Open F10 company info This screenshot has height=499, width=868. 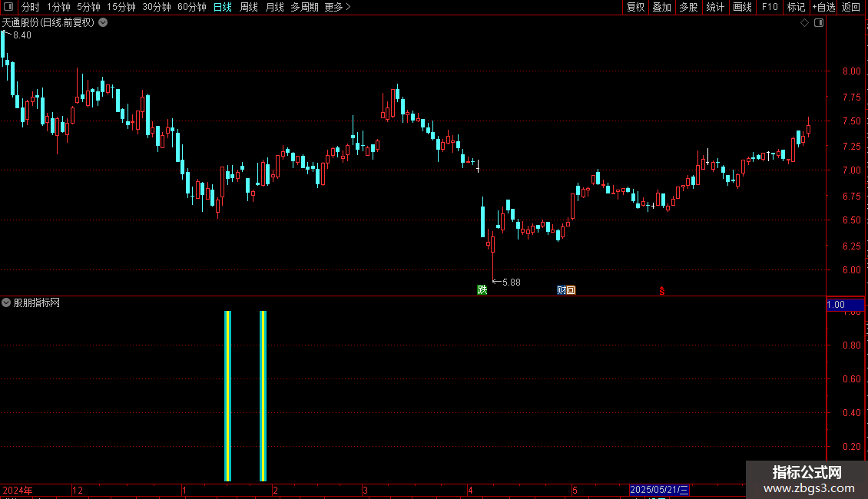click(x=770, y=7)
